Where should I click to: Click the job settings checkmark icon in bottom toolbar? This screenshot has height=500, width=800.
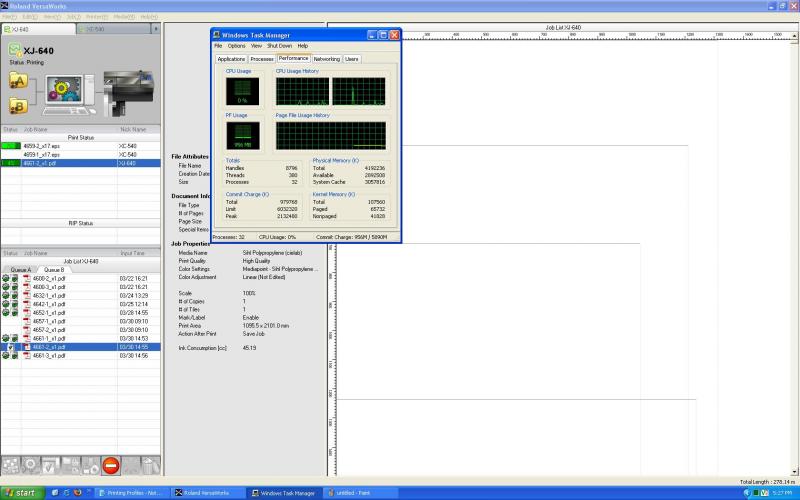51,465
